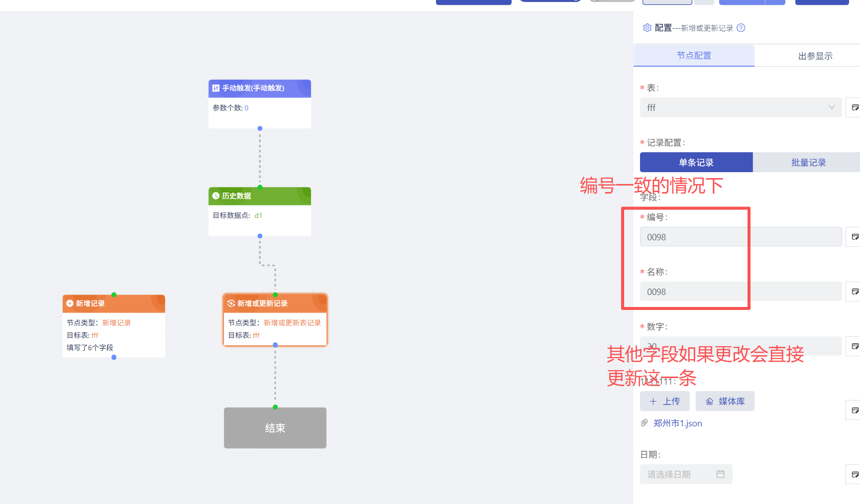Click the edit icon next to 表 dropdown
The image size is (860, 504).
tap(854, 107)
